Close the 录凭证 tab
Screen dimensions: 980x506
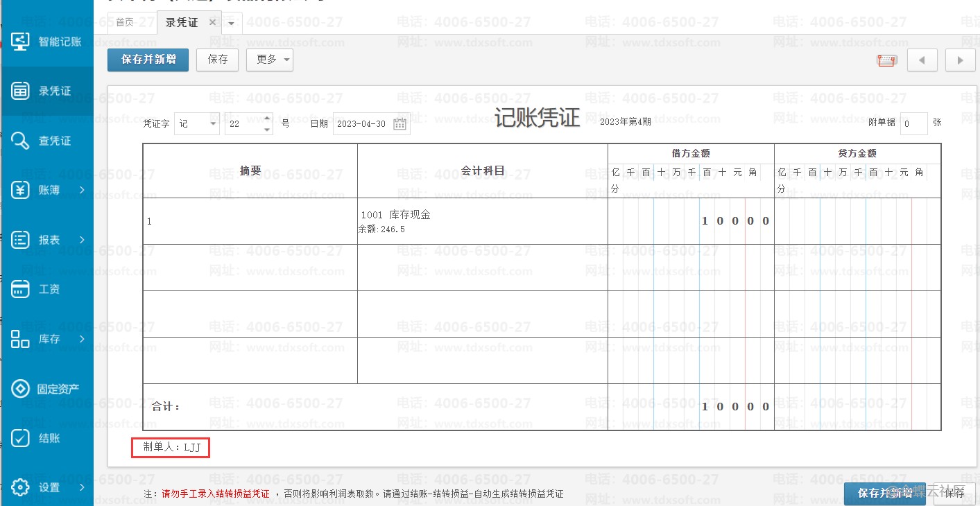tap(212, 22)
